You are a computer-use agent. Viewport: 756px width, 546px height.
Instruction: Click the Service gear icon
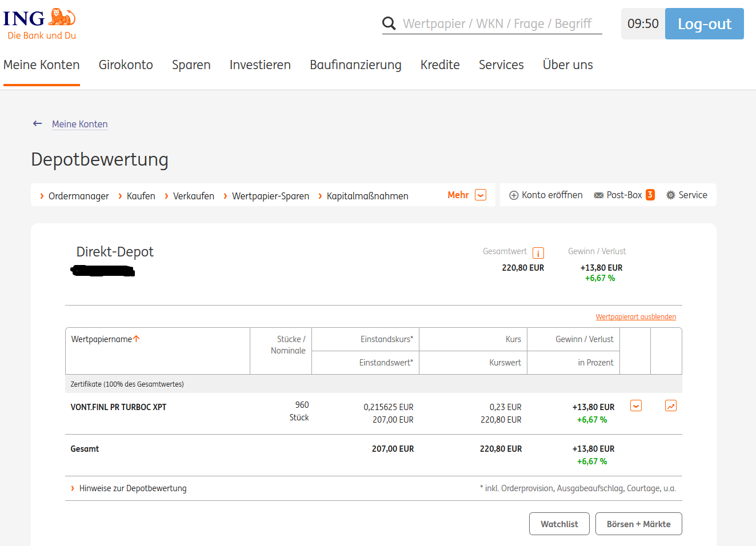pyautogui.click(x=670, y=195)
